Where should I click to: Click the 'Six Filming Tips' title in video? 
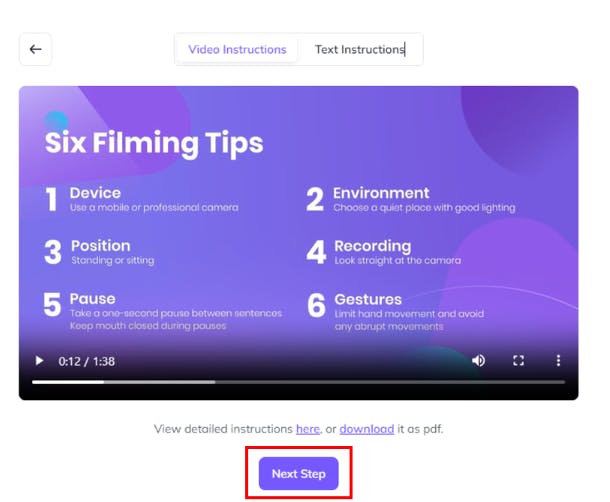(154, 143)
